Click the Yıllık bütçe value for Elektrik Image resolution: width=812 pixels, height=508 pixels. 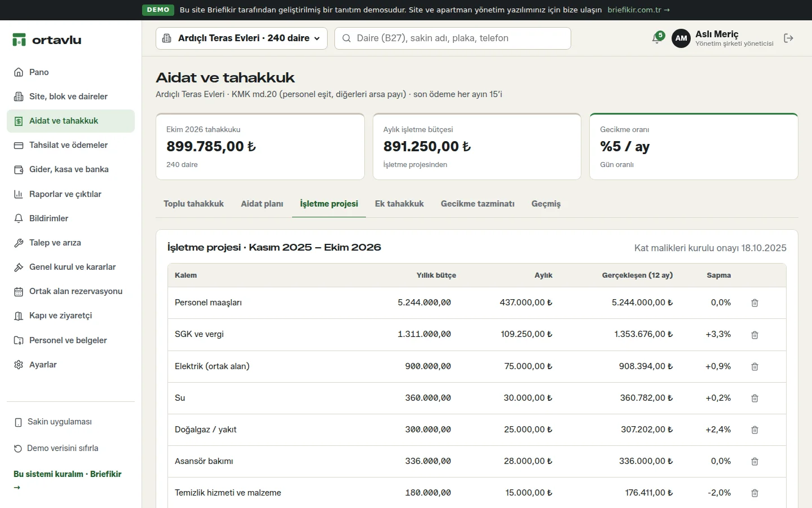pyautogui.click(x=427, y=366)
